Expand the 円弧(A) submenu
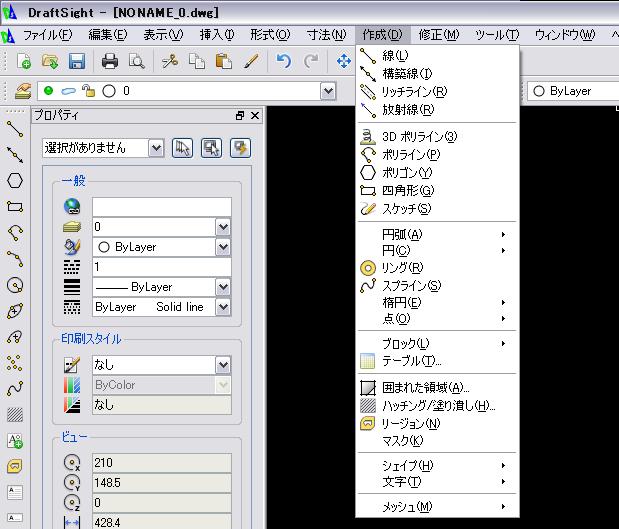The width and height of the screenshot is (619, 529). coord(437,234)
